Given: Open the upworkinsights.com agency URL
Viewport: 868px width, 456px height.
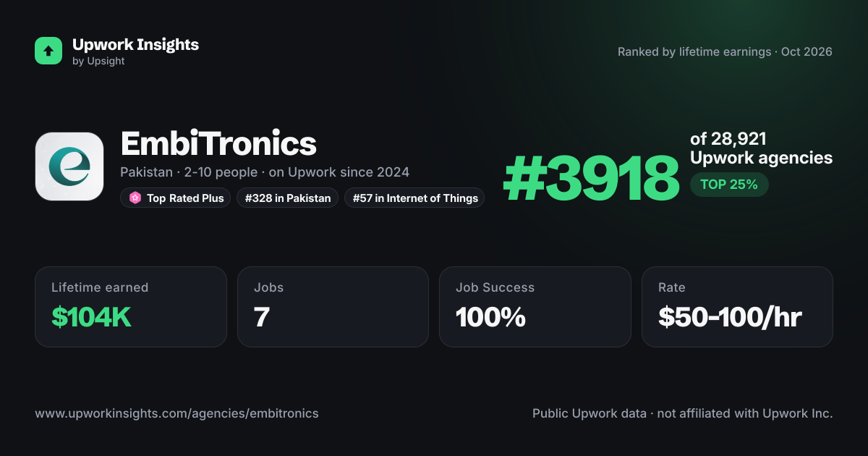Looking at the screenshot, I should tap(176, 413).
